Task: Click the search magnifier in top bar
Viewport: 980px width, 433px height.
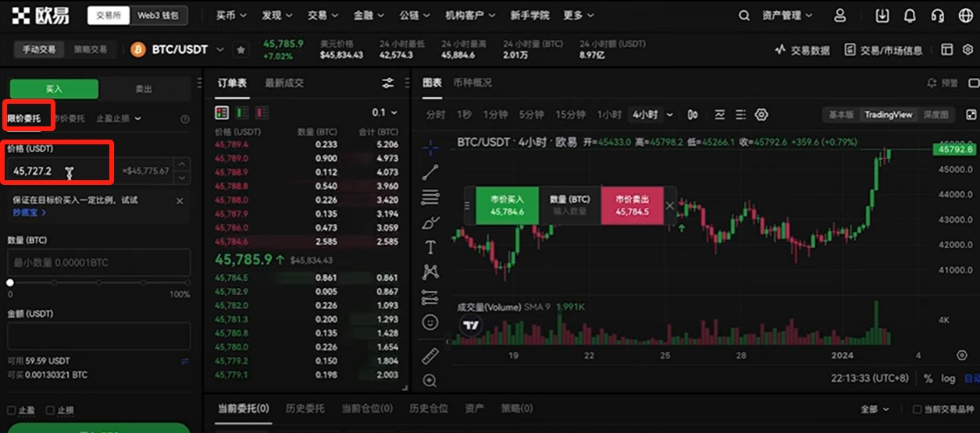Action: [x=744, y=16]
